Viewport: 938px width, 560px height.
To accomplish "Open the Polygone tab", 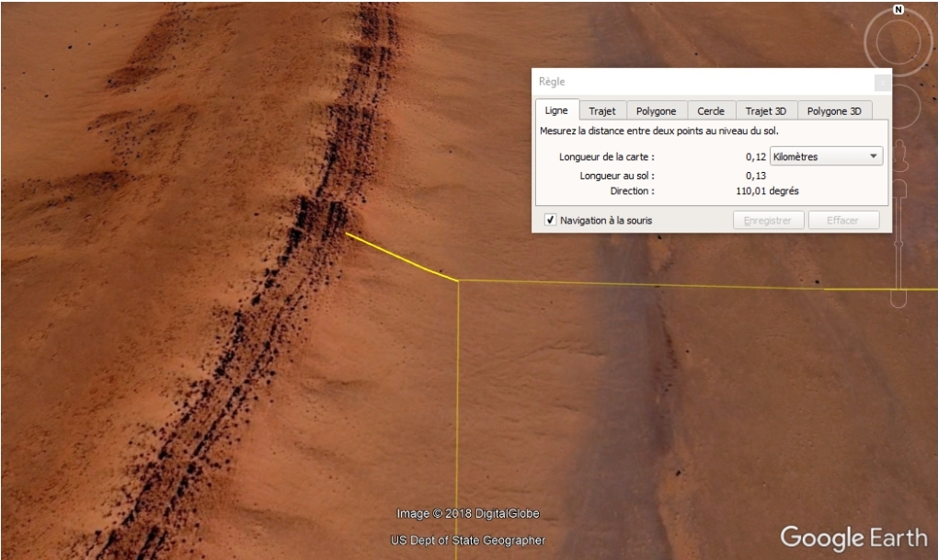I will click(656, 111).
